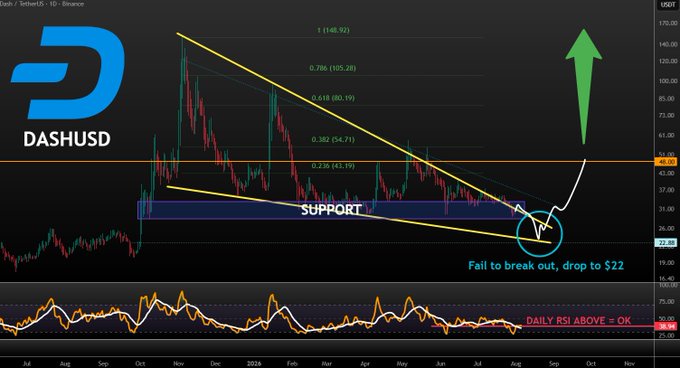
Task: Click the 140.00 price axis label
Action: pos(668,45)
